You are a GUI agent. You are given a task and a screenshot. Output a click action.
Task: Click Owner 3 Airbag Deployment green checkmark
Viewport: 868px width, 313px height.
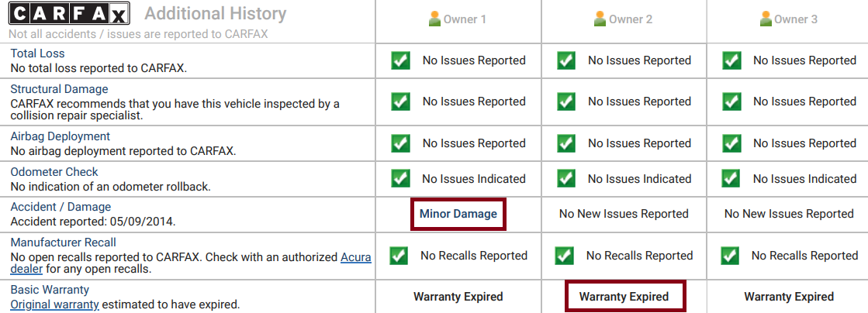[x=731, y=143]
